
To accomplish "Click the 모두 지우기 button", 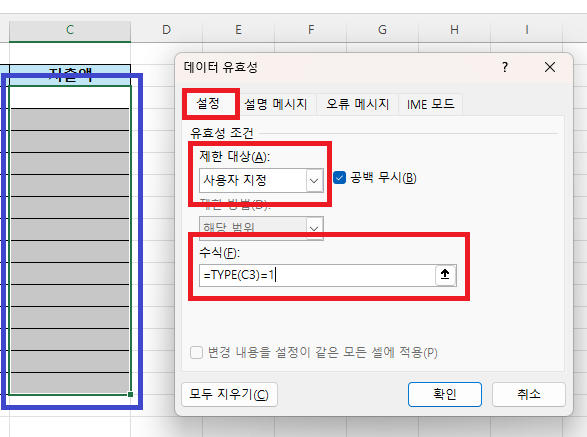I will [x=229, y=394].
